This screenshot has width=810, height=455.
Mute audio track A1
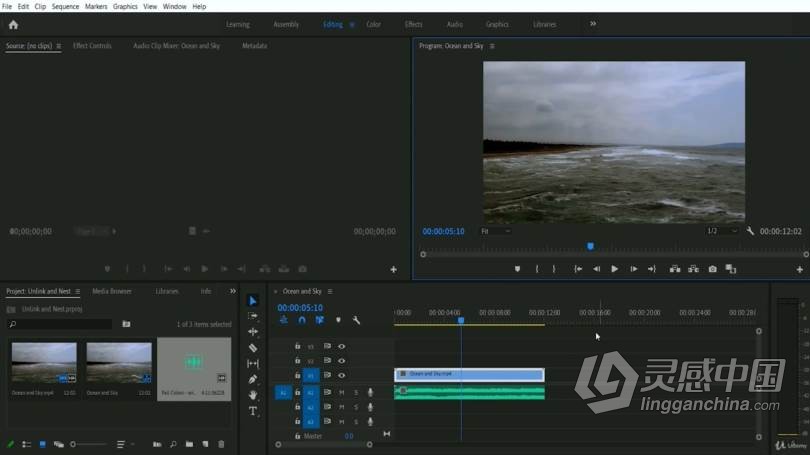tap(341, 393)
